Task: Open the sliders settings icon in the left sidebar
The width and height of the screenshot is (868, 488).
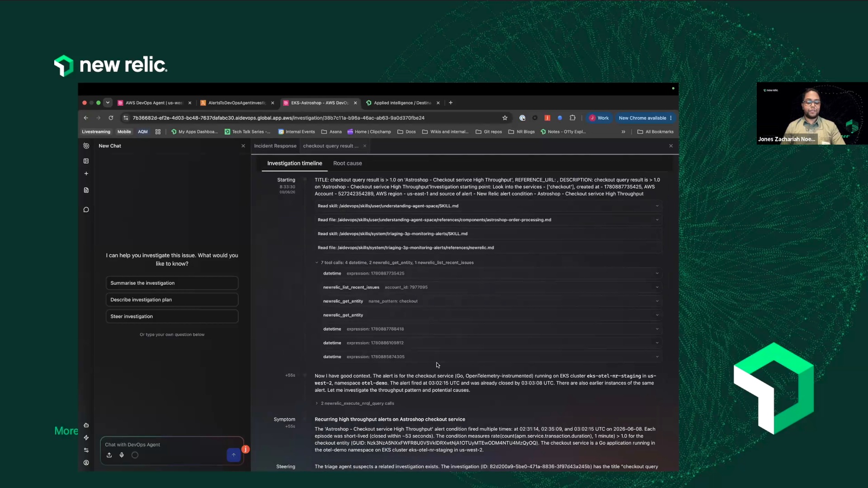Action: pos(86,450)
